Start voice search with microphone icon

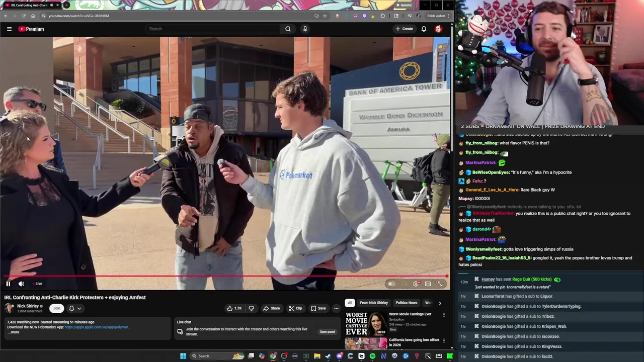coord(305,29)
